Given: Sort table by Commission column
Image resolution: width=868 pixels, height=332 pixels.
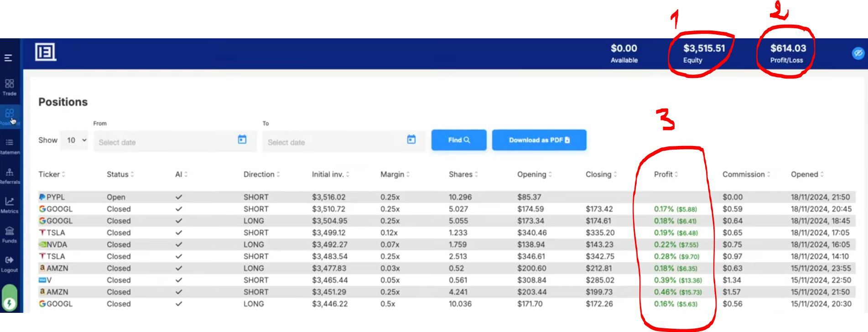Looking at the screenshot, I should pyautogui.click(x=746, y=174).
